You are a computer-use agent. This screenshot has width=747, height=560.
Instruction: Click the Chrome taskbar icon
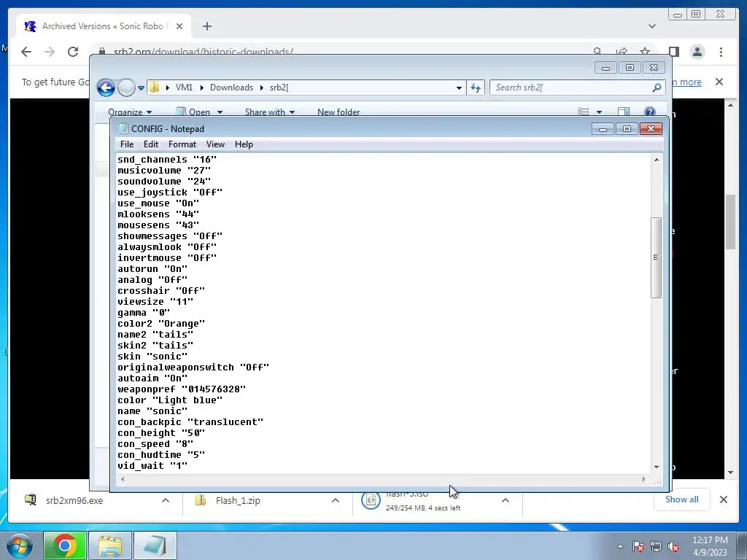pyautogui.click(x=65, y=545)
